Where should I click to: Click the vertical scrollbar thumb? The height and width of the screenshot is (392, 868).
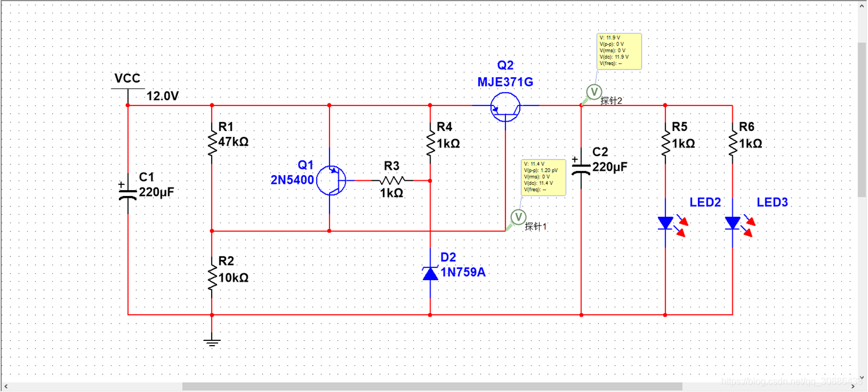(862, 118)
